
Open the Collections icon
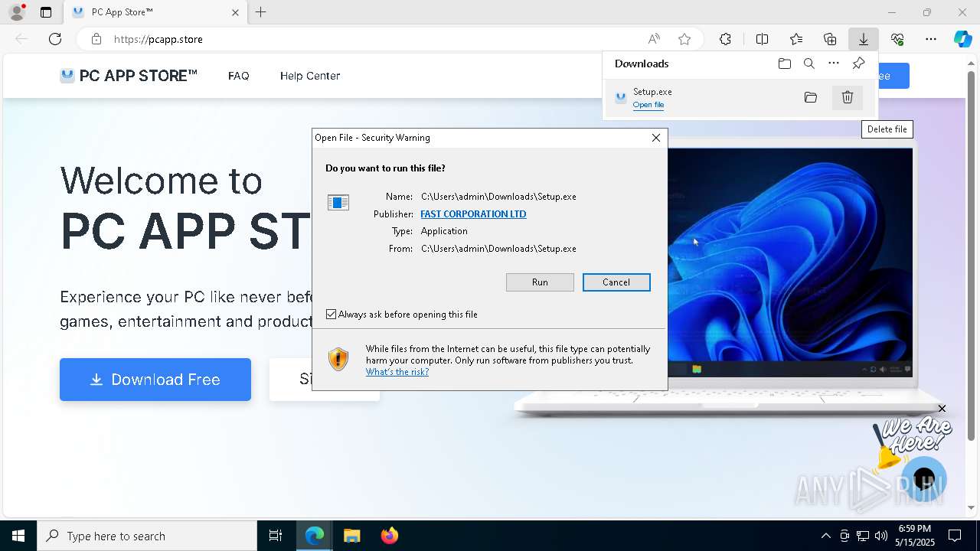click(830, 39)
